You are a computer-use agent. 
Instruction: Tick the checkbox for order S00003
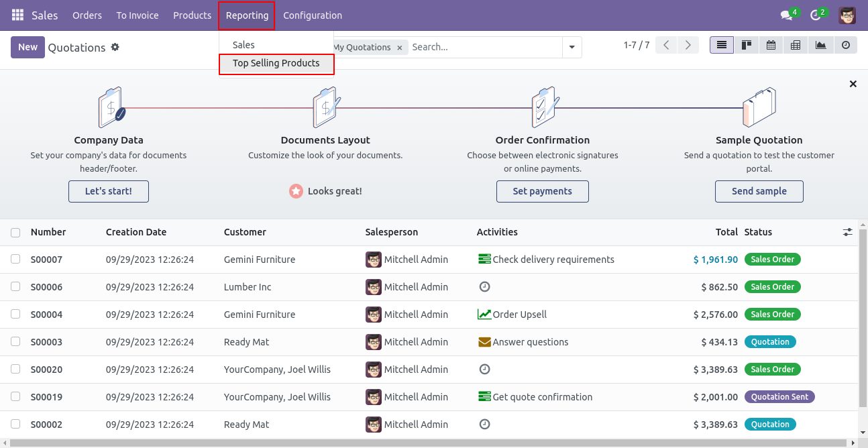pos(15,342)
